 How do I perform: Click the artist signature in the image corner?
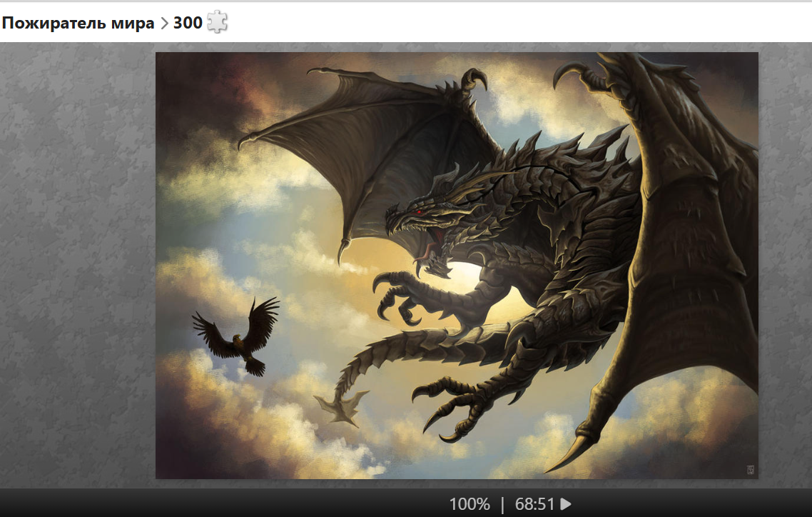pyautogui.click(x=750, y=469)
